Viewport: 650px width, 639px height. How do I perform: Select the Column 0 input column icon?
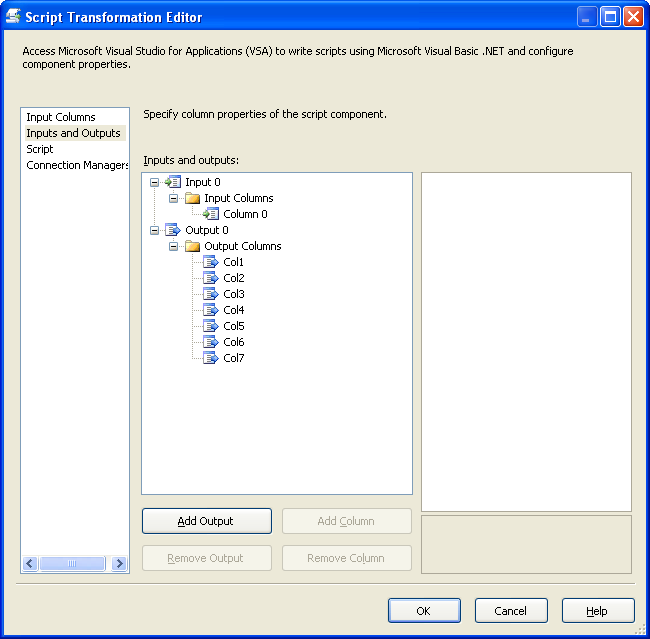click(x=211, y=214)
